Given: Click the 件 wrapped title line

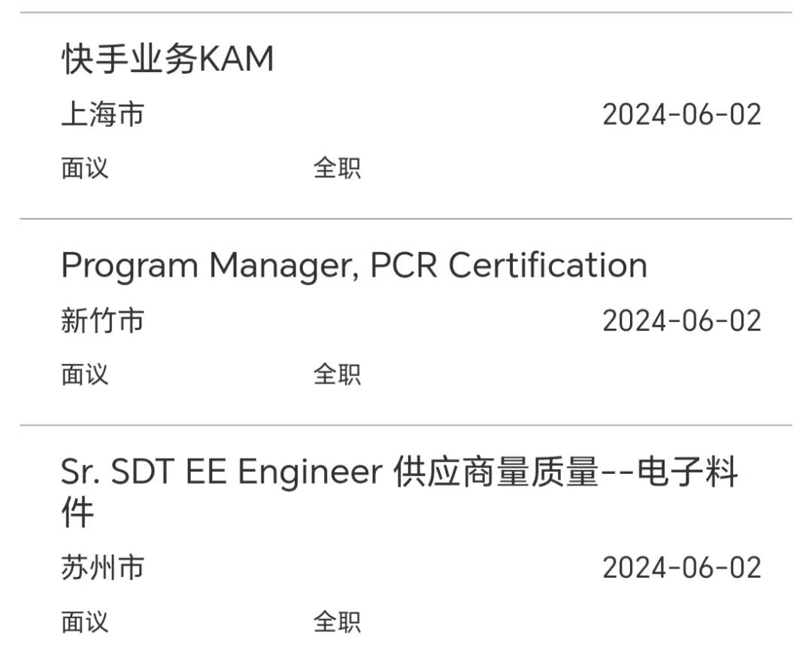Looking at the screenshot, I should [x=77, y=512].
